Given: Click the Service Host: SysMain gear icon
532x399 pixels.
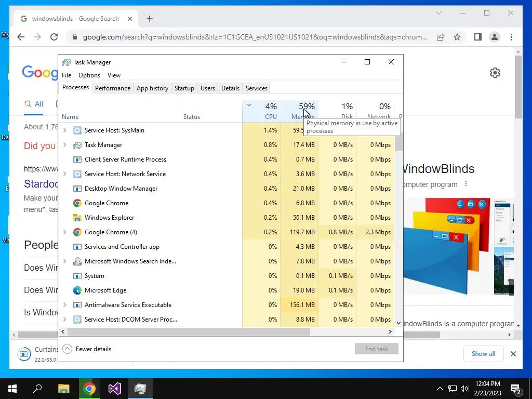Looking at the screenshot, I should (77, 130).
